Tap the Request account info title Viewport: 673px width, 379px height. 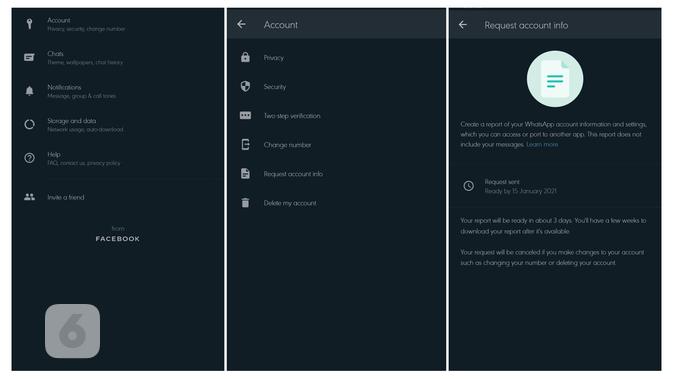click(526, 25)
